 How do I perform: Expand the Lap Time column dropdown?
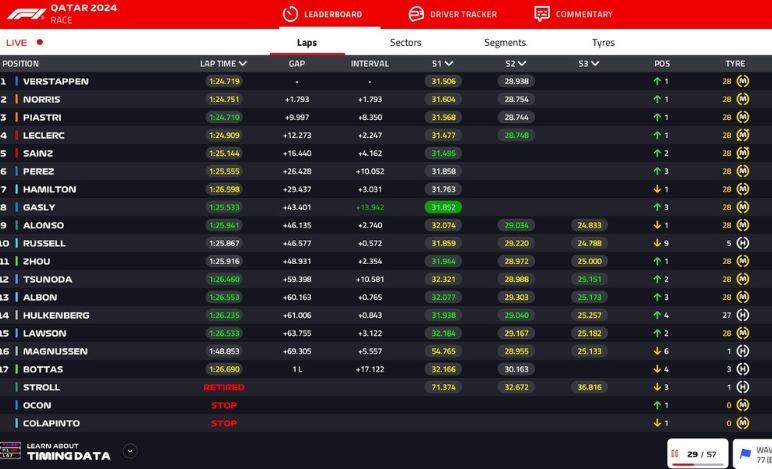pos(243,64)
